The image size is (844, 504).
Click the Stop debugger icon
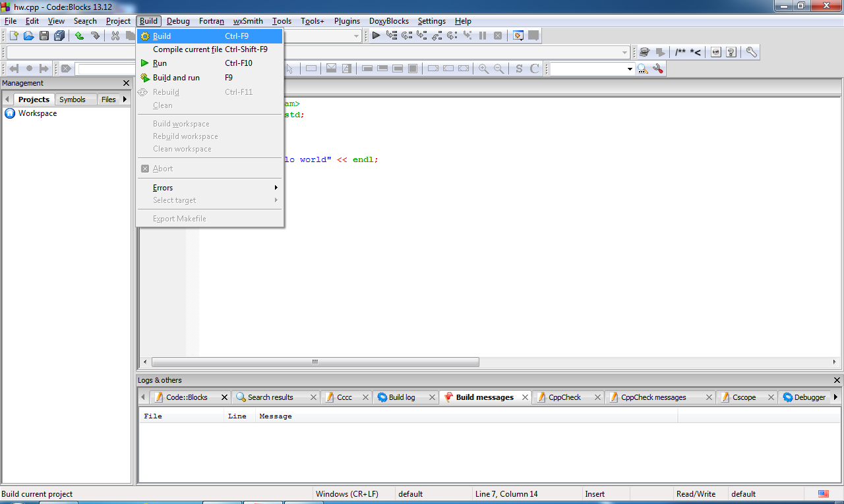pyautogui.click(x=498, y=36)
